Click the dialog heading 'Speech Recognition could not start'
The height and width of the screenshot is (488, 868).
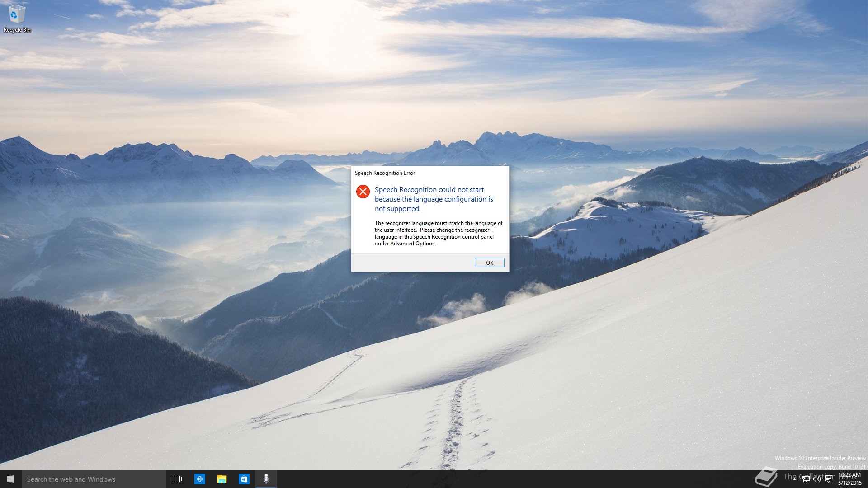click(x=429, y=190)
